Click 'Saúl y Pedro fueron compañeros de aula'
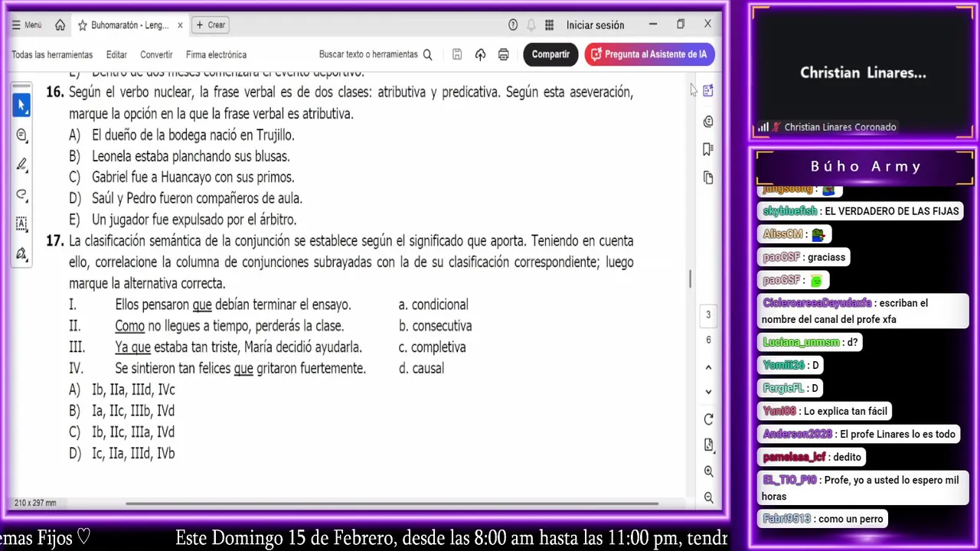Image resolution: width=980 pixels, height=551 pixels. click(x=197, y=198)
